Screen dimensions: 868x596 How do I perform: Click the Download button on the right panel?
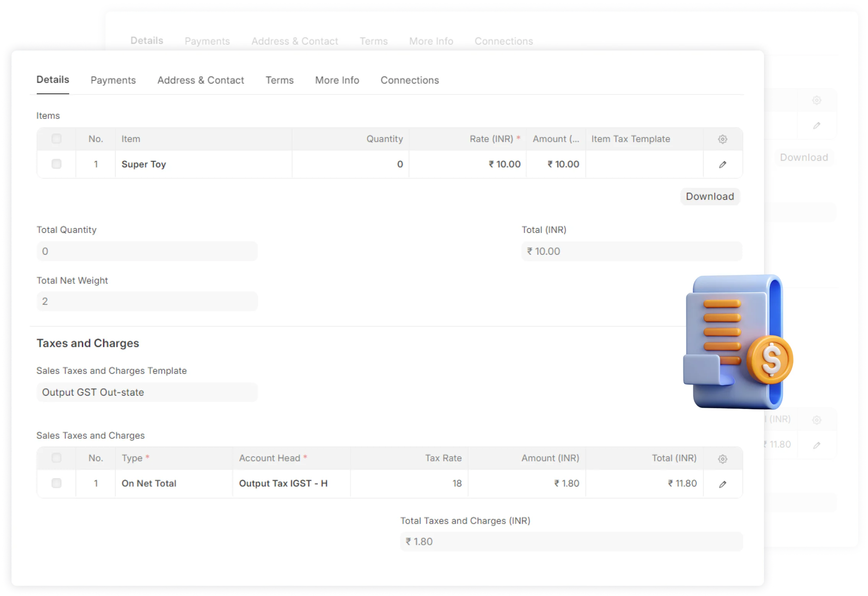[x=803, y=157]
